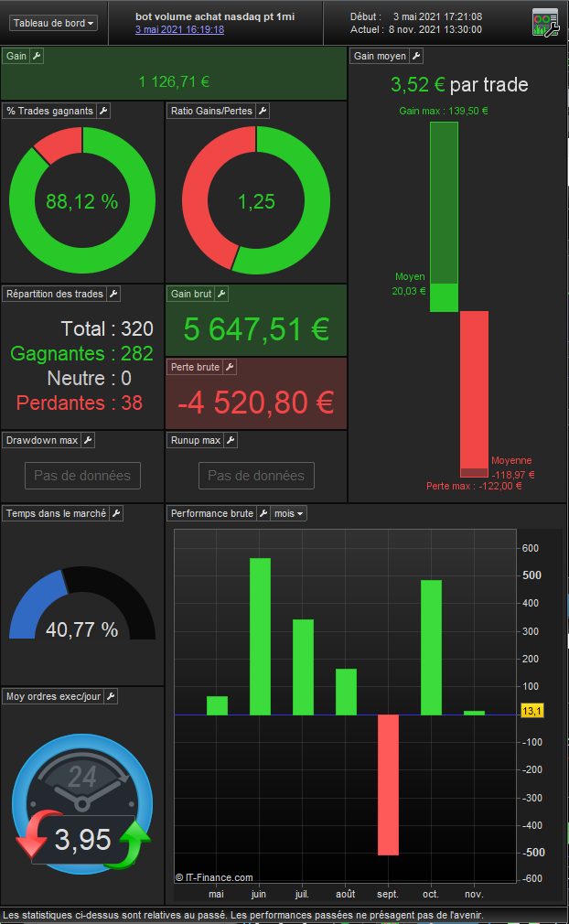The width and height of the screenshot is (569, 924).
Task: Expand the Tableau de bord dropdown
Action: (53, 23)
